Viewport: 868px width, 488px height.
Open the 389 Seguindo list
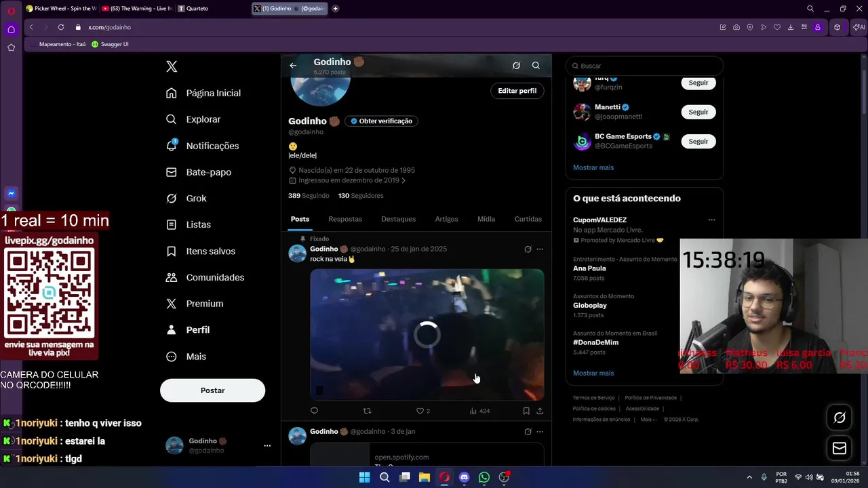pos(309,196)
